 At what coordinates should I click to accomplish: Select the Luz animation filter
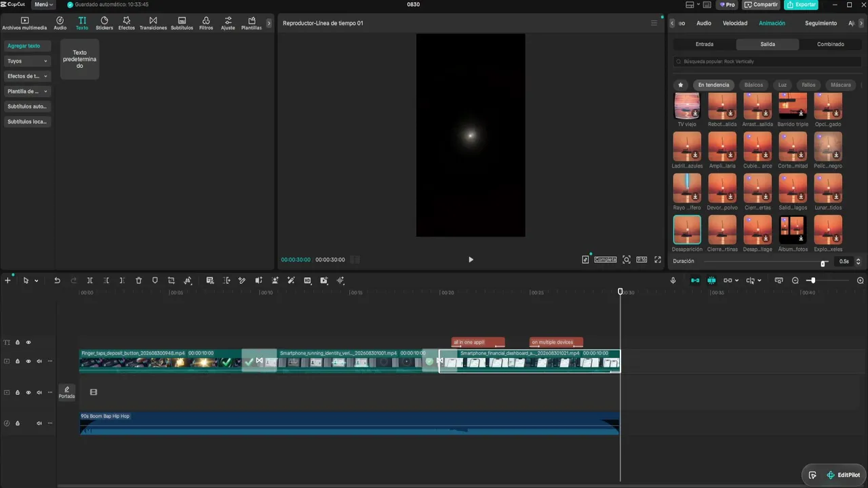point(783,85)
